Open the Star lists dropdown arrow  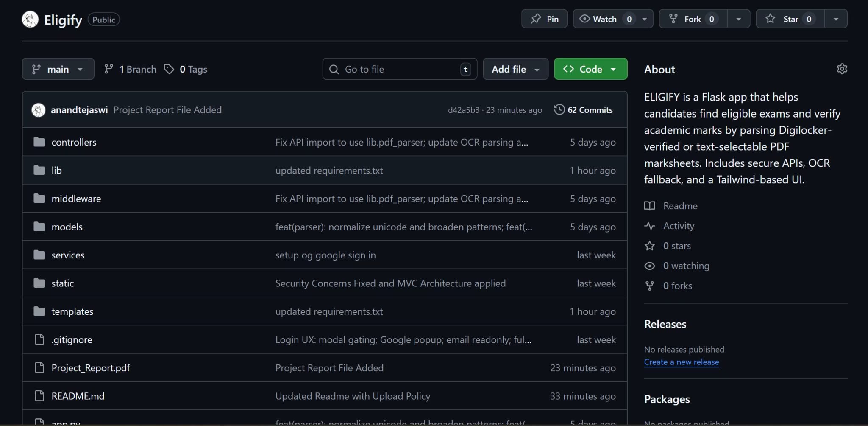pyautogui.click(x=836, y=19)
